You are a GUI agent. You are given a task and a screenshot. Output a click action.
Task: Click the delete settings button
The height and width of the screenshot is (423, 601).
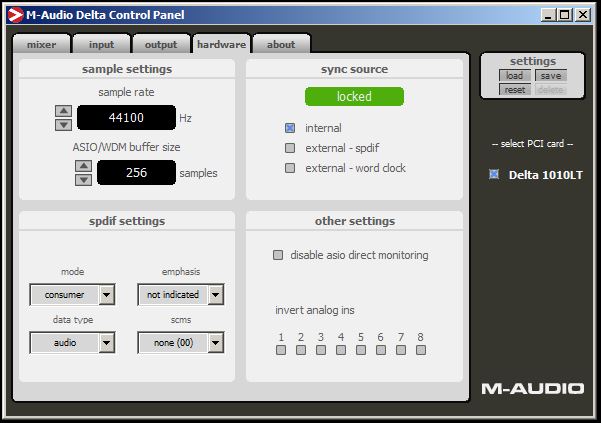(x=551, y=90)
